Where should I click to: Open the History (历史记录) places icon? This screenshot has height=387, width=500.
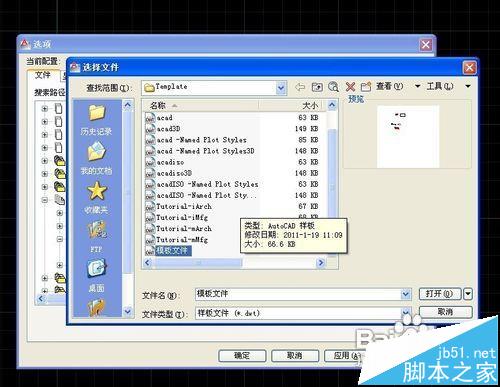[96, 113]
